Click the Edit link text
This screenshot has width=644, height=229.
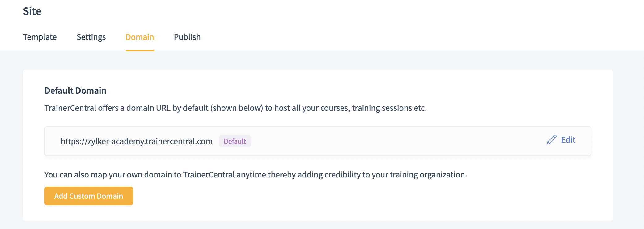click(568, 140)
